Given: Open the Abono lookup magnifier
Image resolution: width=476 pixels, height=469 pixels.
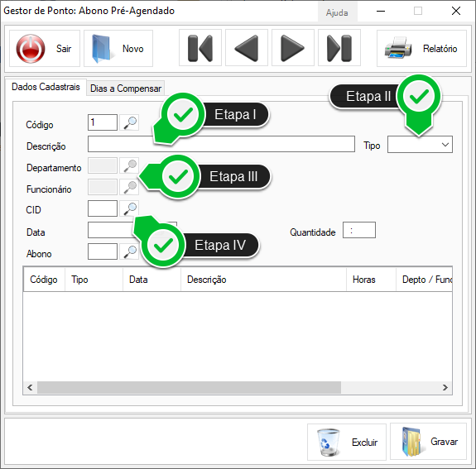Looking at the screenshot, I should point(129,251).
